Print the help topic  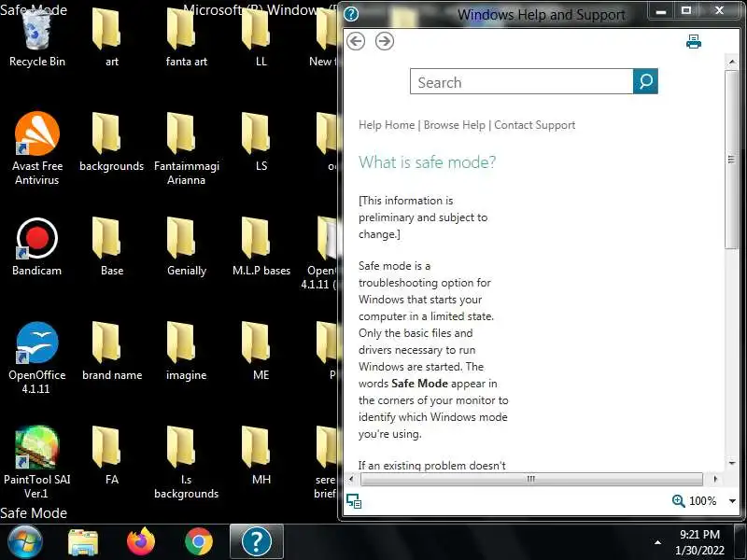point(694,42)
